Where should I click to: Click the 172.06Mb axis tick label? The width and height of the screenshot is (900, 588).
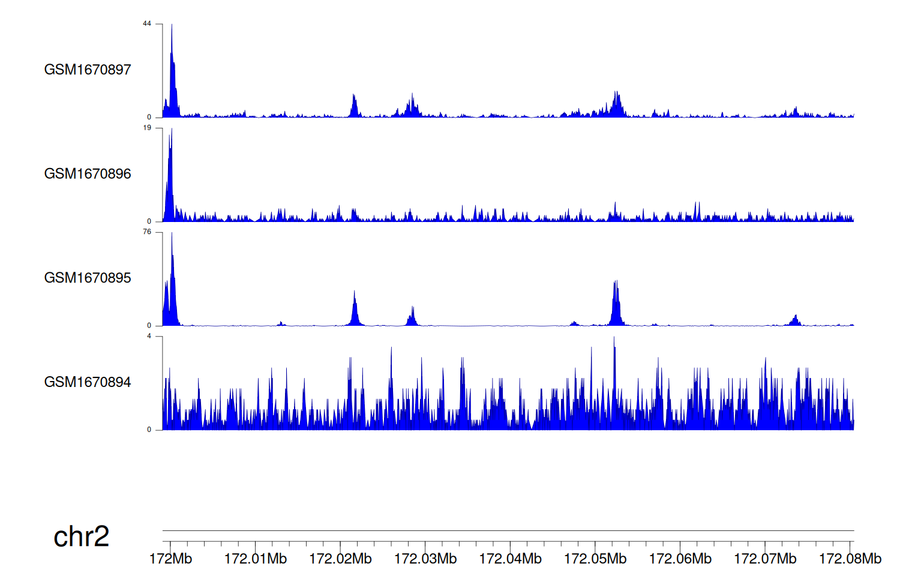coord(680,559)
